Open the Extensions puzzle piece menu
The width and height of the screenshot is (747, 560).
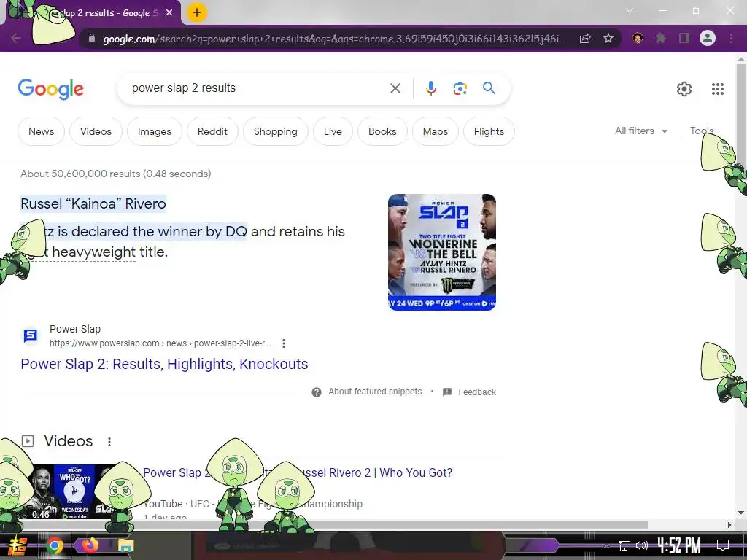tap(661, 38)
